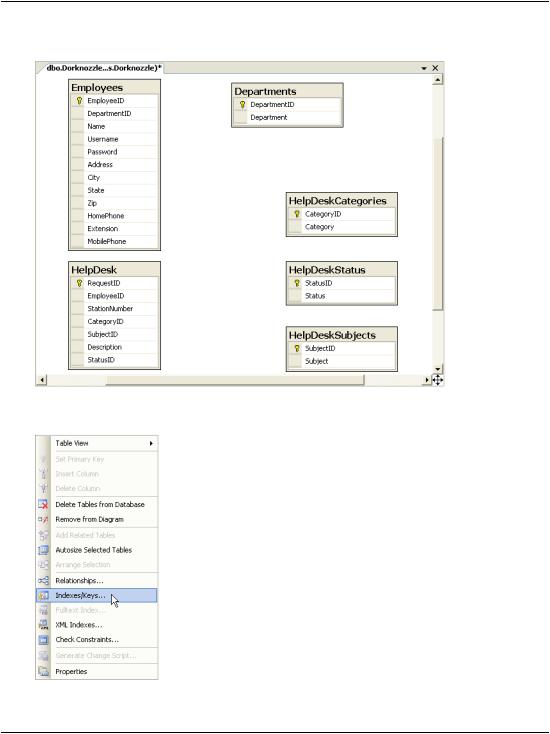Select the Category column in HelpDeskCategories
The height and width of the screenshot is (734, 550).
tap(342, 227)
